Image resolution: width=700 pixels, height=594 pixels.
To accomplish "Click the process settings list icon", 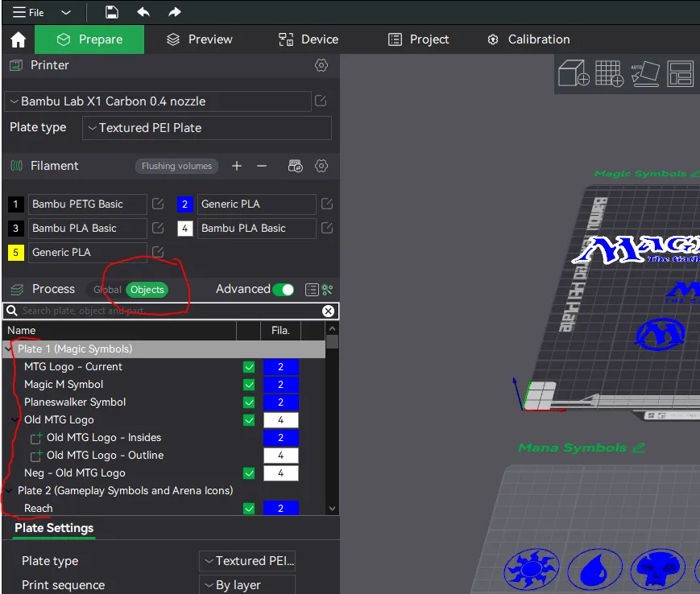I will coord(312,290).
